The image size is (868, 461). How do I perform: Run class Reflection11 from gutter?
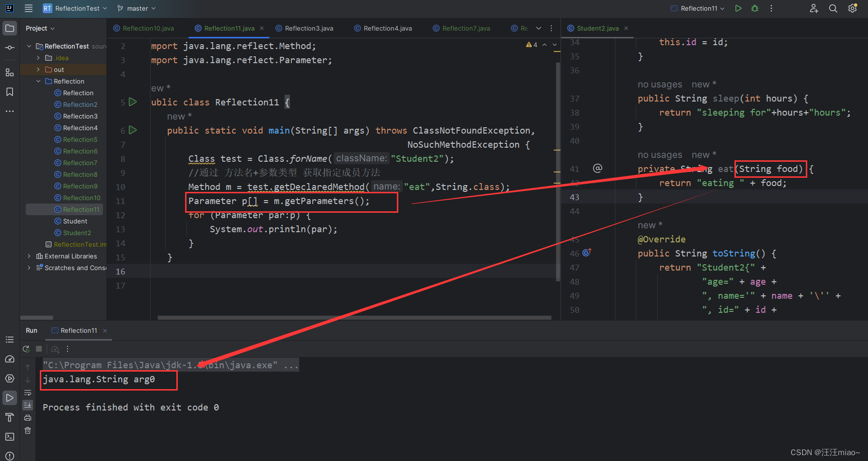[x=133, y=102]
